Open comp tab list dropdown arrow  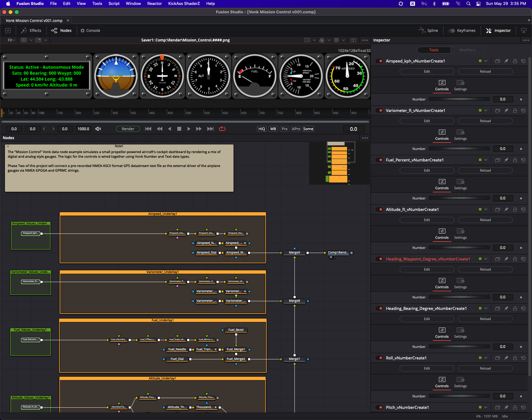pos(529,20)
